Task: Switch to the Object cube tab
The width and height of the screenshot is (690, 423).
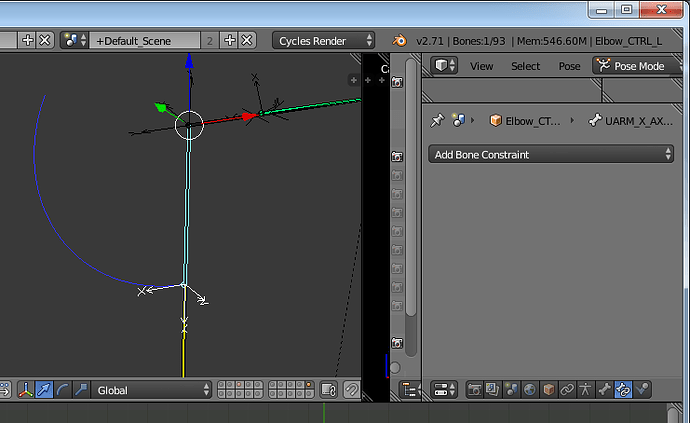Action: tap(548, 390)
